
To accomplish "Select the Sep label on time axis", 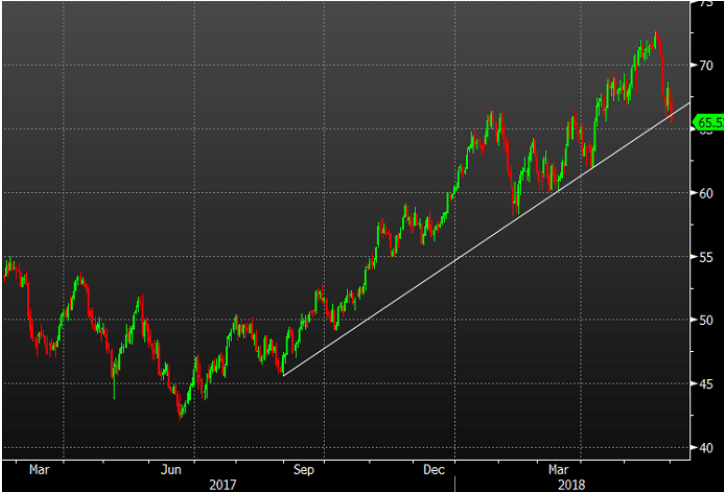I will [304, 468].
